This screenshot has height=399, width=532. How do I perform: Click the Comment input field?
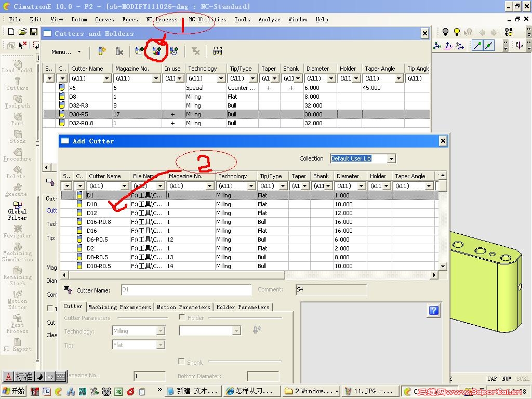[331, 290]
